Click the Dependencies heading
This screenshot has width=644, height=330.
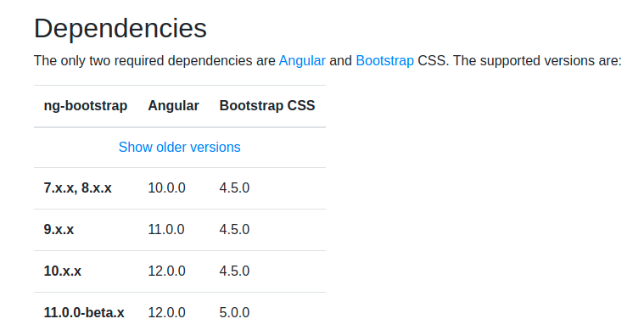[120, 28]
